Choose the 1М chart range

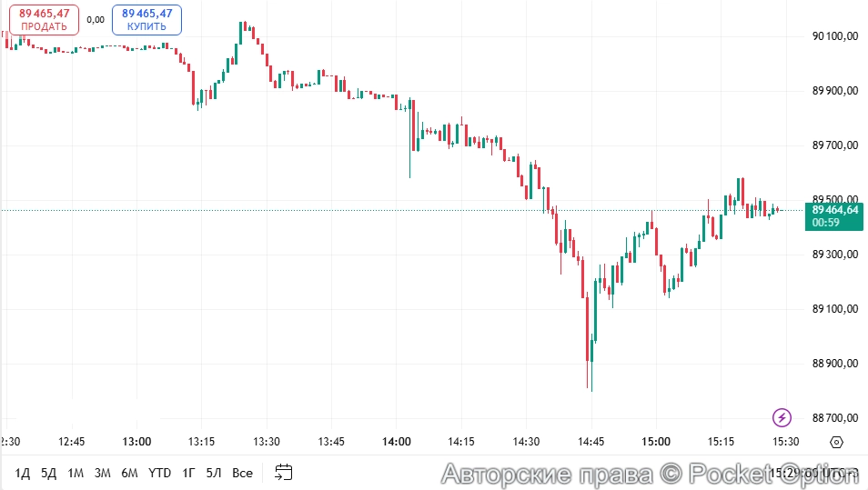76,473
